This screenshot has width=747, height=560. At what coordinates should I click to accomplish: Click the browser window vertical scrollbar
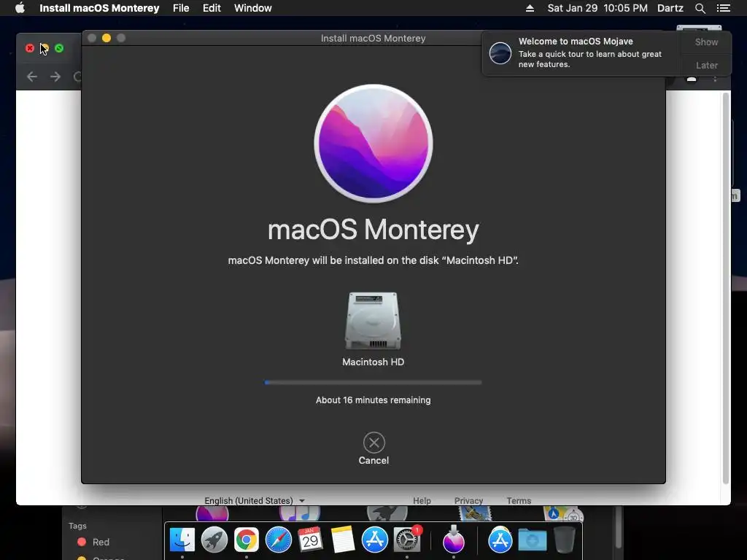(726, 288)
